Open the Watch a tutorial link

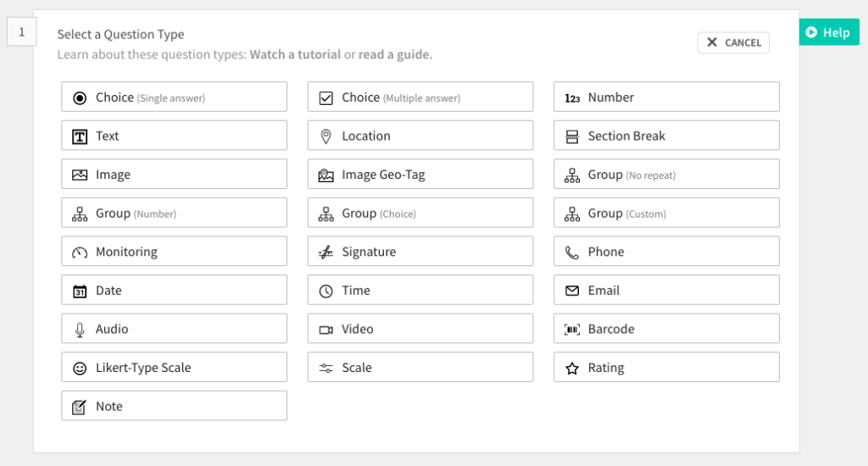click(x=295, y=54)
